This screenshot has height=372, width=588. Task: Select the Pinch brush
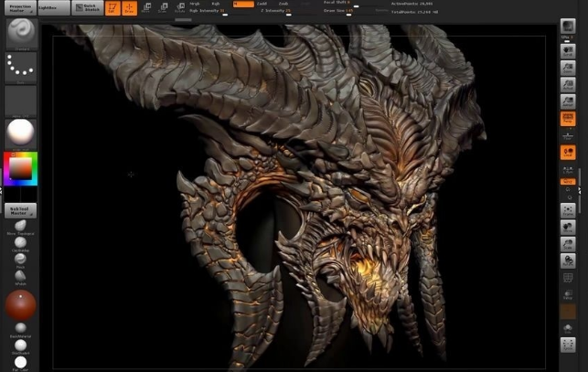click(21, 260)
